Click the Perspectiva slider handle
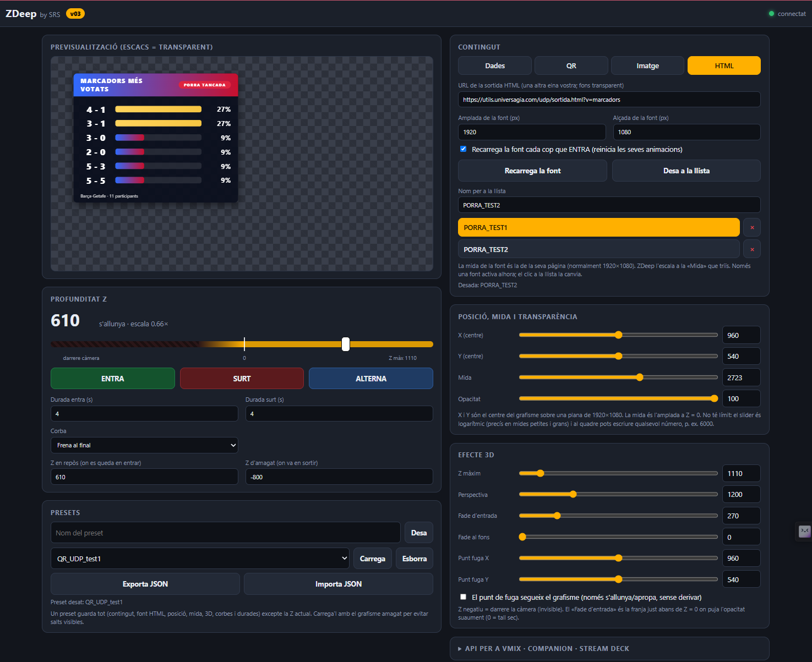Image resolution: width=812 pixels, height=662 pixels. (x=573, y=494)
